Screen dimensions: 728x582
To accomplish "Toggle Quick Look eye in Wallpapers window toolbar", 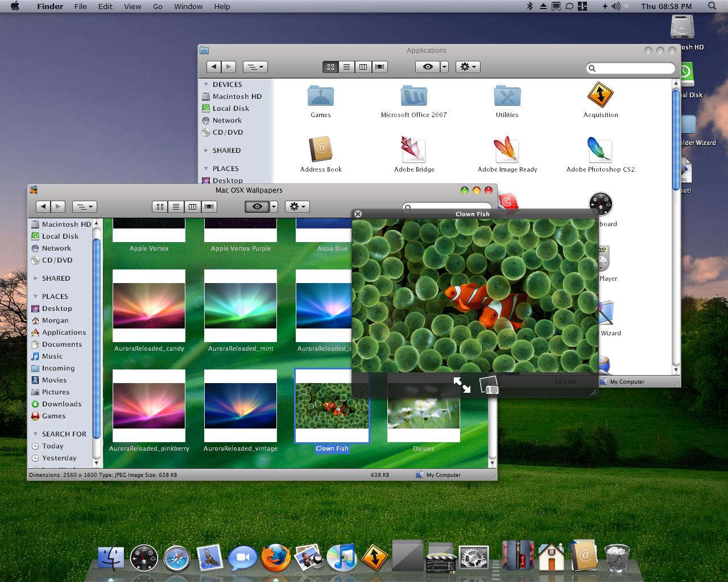I will point(257,207).
